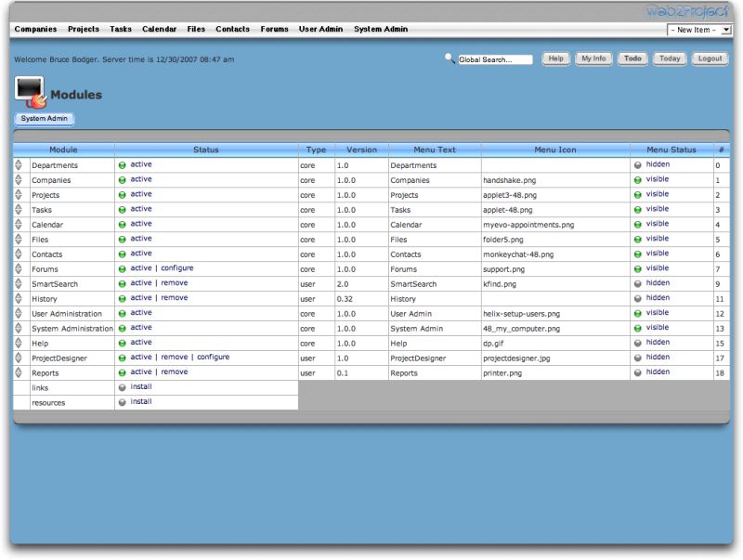743x560 pixels.
Task: Click the Logout button
Action: tap(710, 58)
